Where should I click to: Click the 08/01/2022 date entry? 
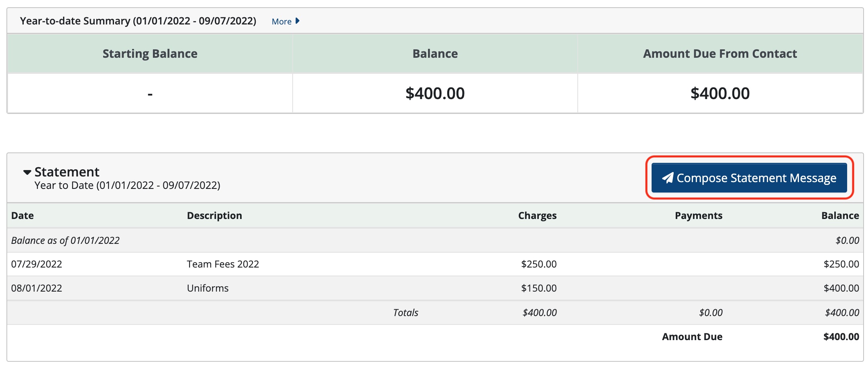click(x=37, y=288)
